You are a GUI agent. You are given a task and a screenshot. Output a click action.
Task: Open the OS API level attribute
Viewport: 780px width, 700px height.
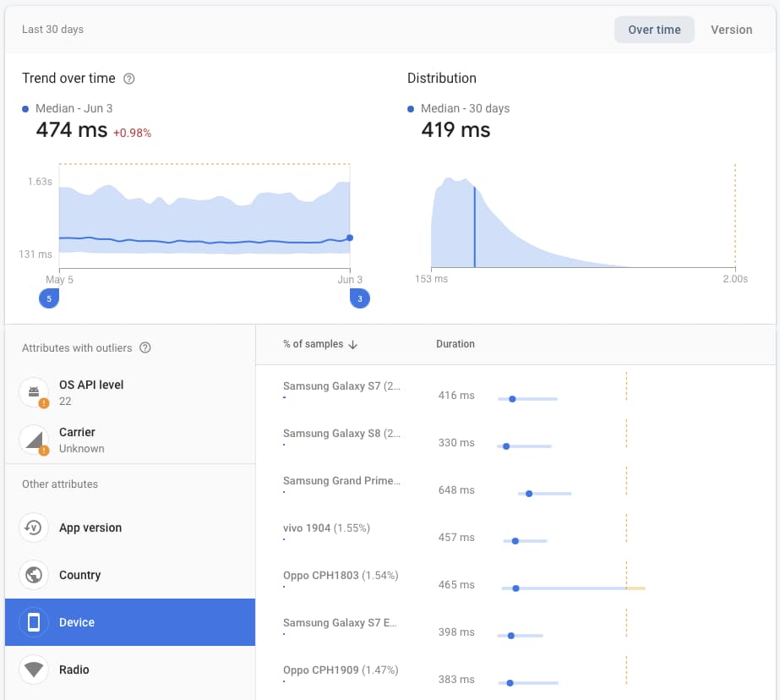(130, 392)
